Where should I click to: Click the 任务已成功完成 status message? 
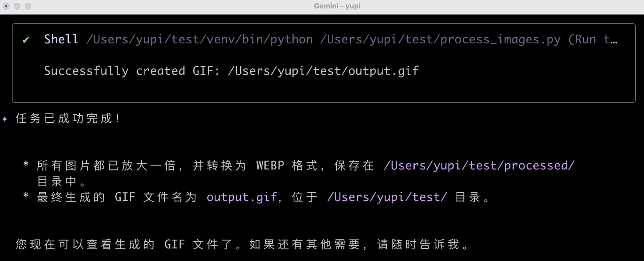(x=68, y=118)
